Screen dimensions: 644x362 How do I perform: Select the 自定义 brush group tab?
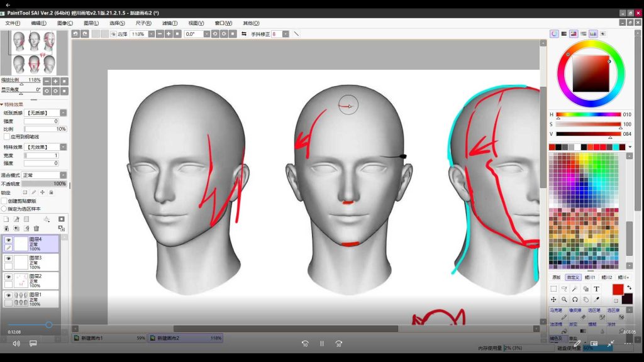click(573, 277)
